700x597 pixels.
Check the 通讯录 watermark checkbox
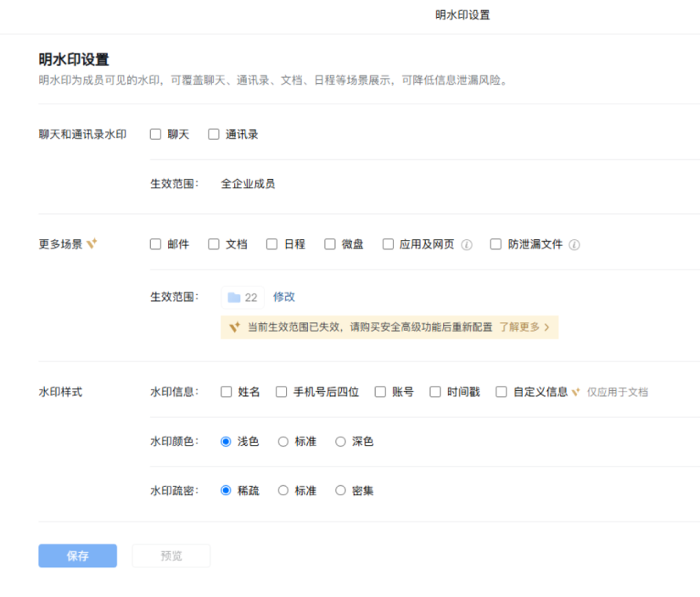[x=214, y=134]
